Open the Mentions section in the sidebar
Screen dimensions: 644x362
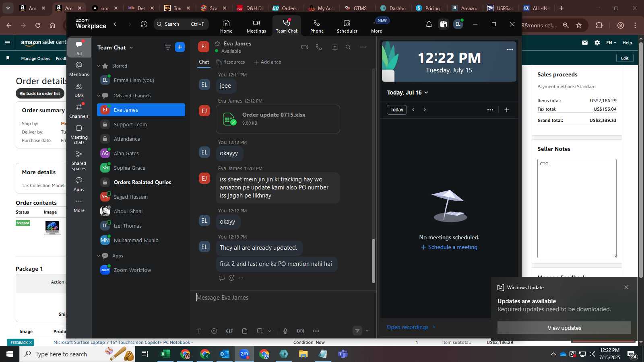coord(79,69)
